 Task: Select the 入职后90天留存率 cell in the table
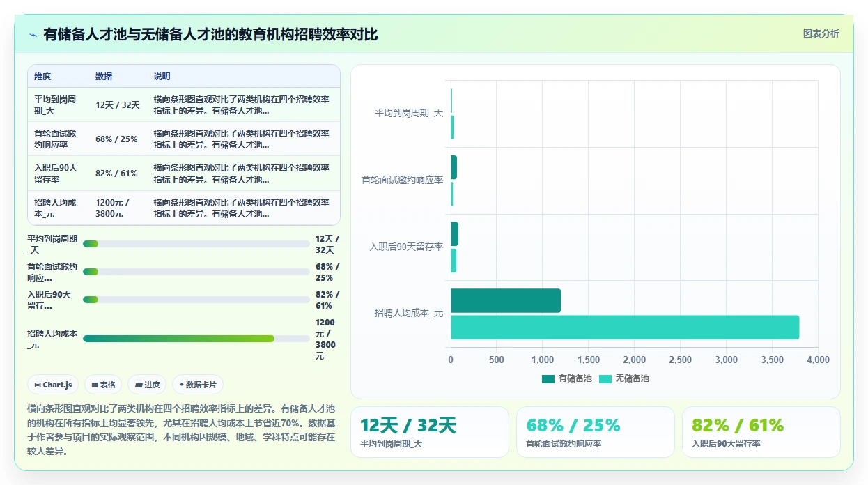(x=57, y=174)
